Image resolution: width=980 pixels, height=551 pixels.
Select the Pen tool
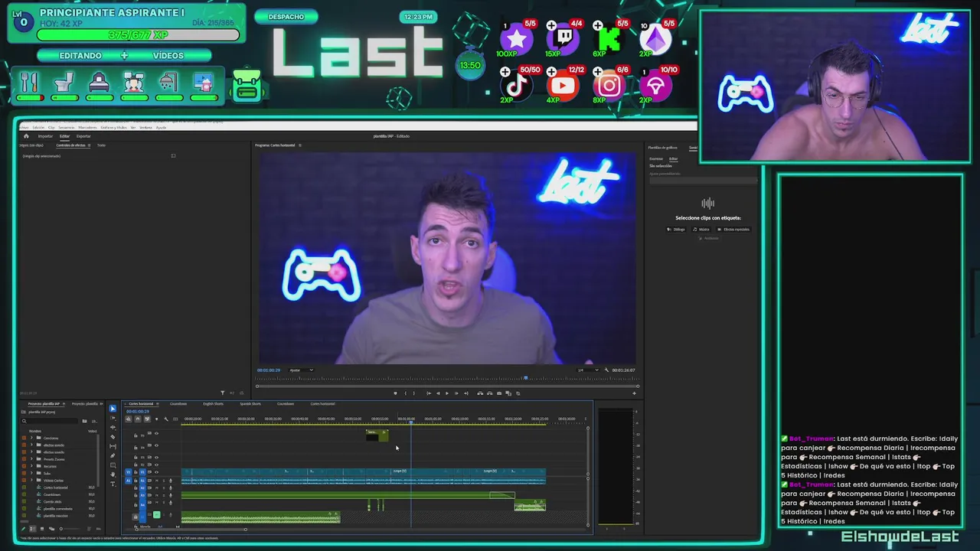tap(113, 455)
